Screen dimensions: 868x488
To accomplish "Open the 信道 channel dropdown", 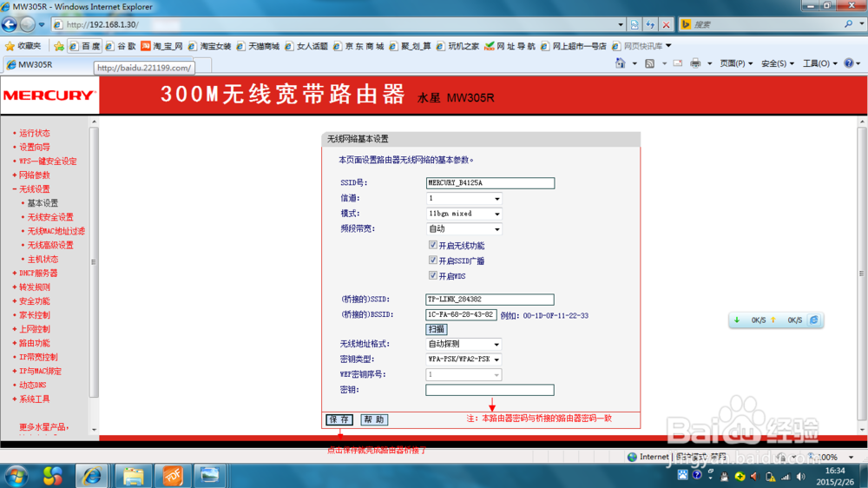I will 464,198.
